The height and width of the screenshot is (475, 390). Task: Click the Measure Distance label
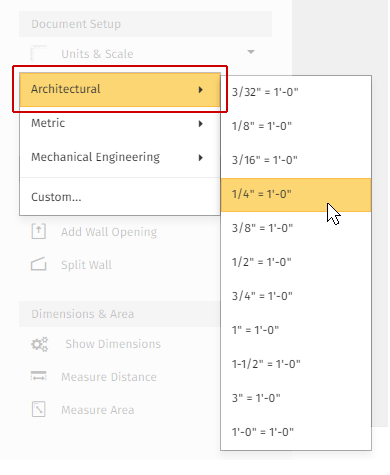(109, 377)
